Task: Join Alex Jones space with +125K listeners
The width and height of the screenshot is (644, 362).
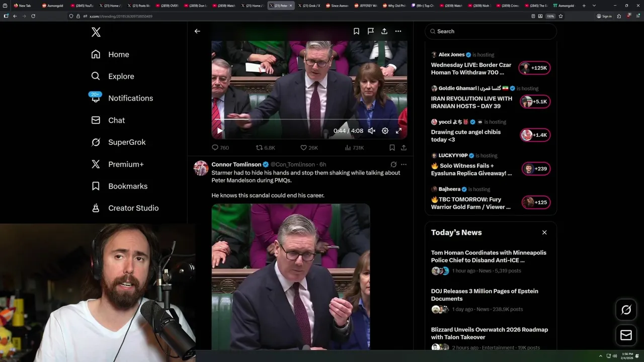Action: click(x=535, y=68)
